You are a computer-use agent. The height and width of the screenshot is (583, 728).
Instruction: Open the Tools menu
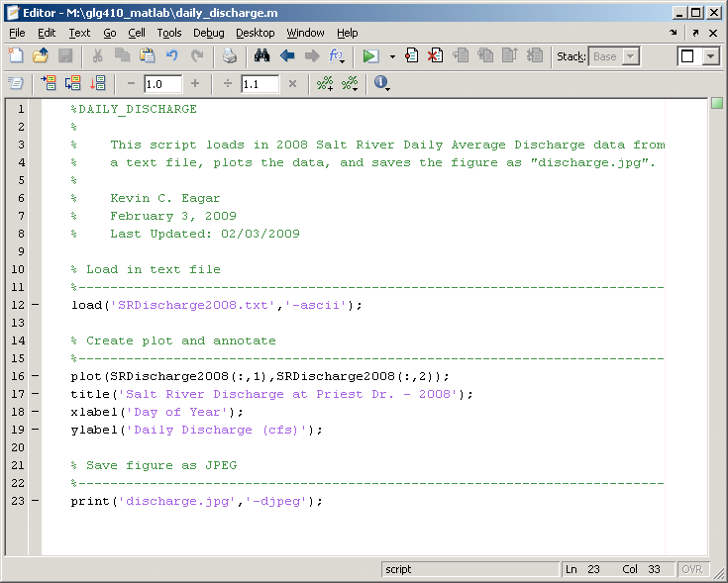[169, 33]
